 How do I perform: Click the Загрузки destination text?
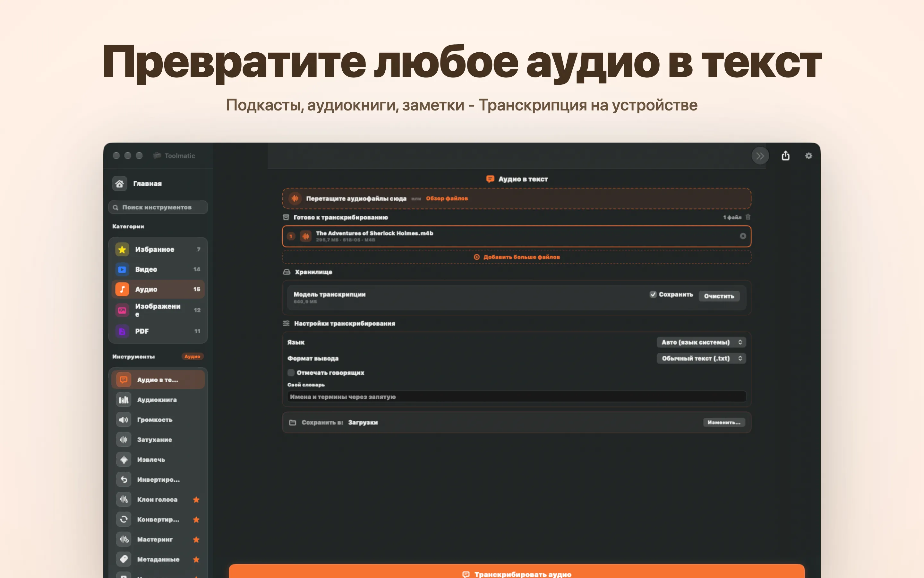363,422
